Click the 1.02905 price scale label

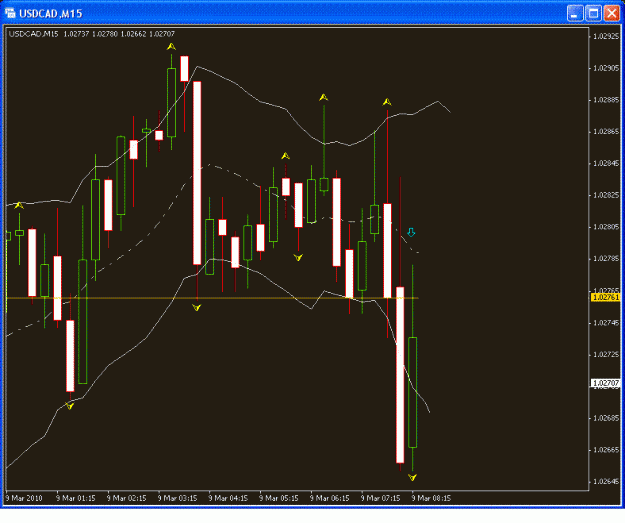(x=606, y=68)
